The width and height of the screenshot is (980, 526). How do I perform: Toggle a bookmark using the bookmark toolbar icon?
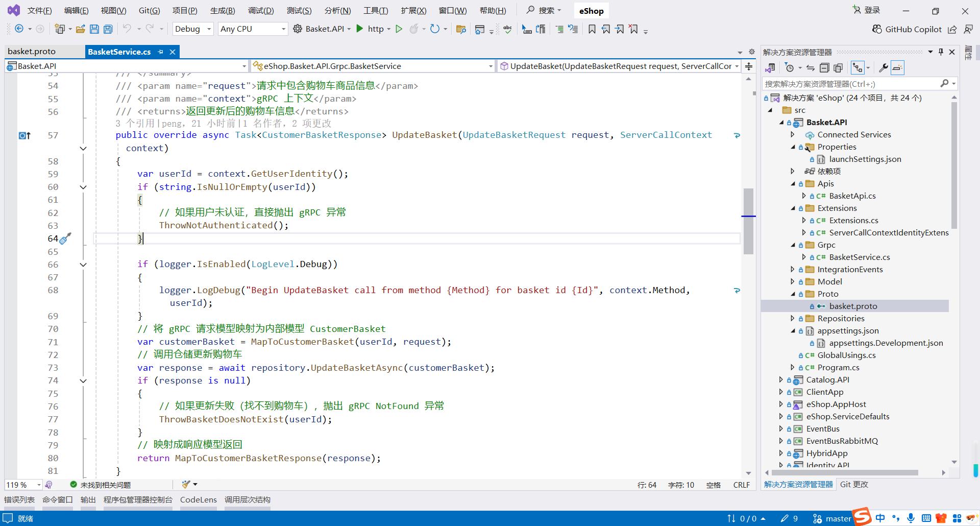point(592,29)
